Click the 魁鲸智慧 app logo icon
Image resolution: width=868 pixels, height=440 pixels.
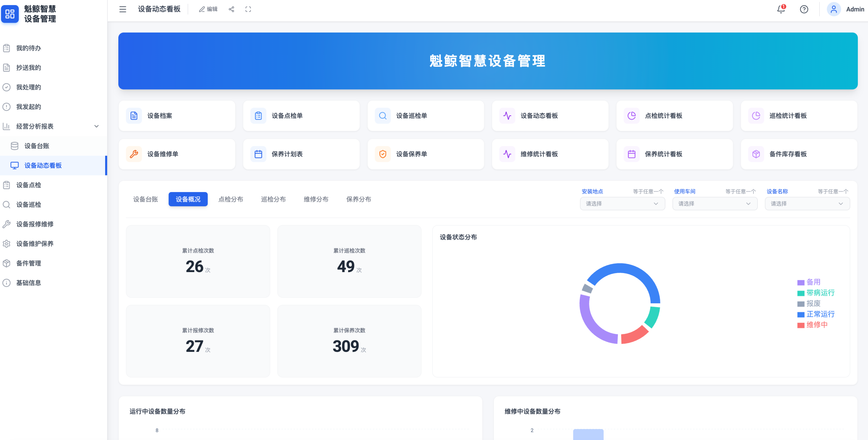(10, 14)
